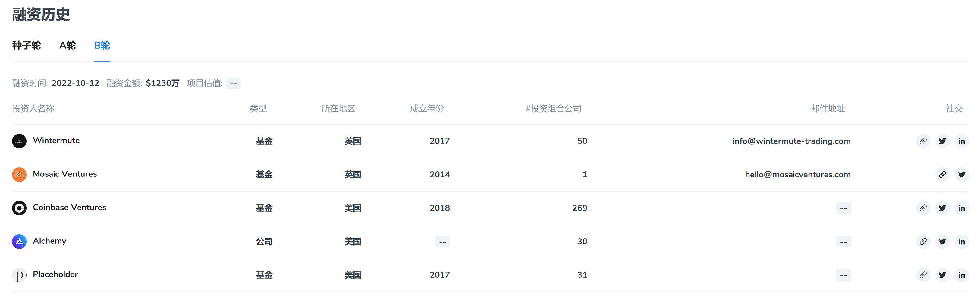Switch to the 种子轮 tab

click(26, 46)
